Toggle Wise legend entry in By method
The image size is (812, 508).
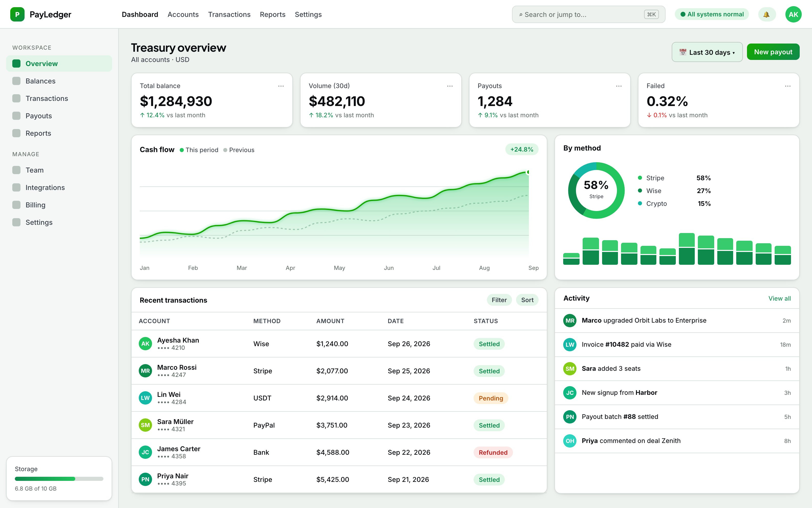click(674, 191)
